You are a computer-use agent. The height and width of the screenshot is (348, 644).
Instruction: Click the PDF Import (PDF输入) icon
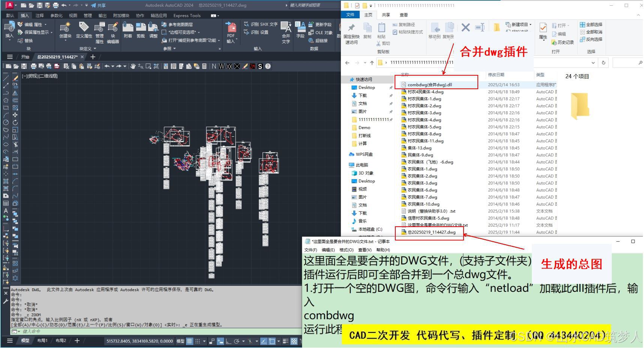pyautogui.click(x=231, y=27)
